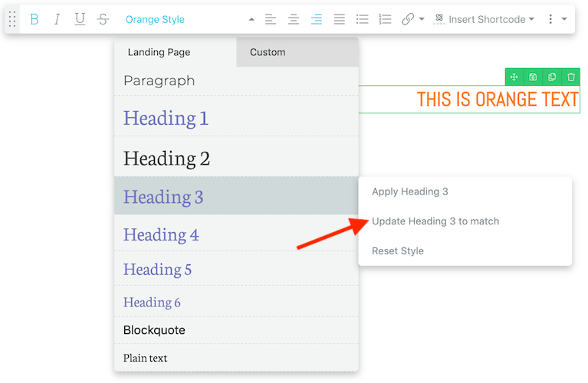Align text center
Image resolution: width=588 pixels, height=383 pixels.
tap(294, 19)
